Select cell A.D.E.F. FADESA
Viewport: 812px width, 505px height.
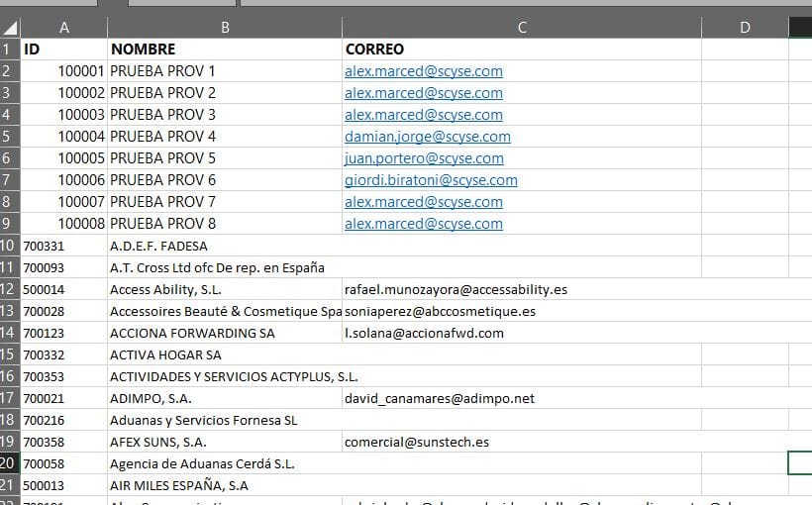225,246
